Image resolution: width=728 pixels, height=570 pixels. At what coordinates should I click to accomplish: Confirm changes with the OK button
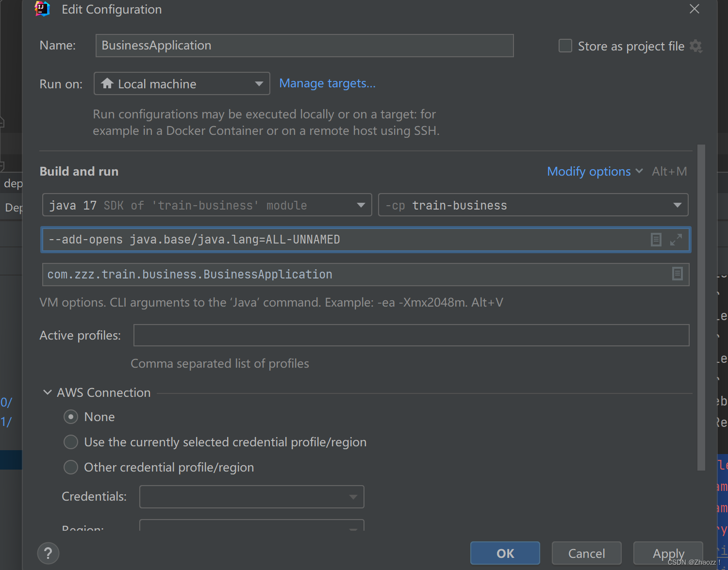pyautogui.click(x=505, y=553)
